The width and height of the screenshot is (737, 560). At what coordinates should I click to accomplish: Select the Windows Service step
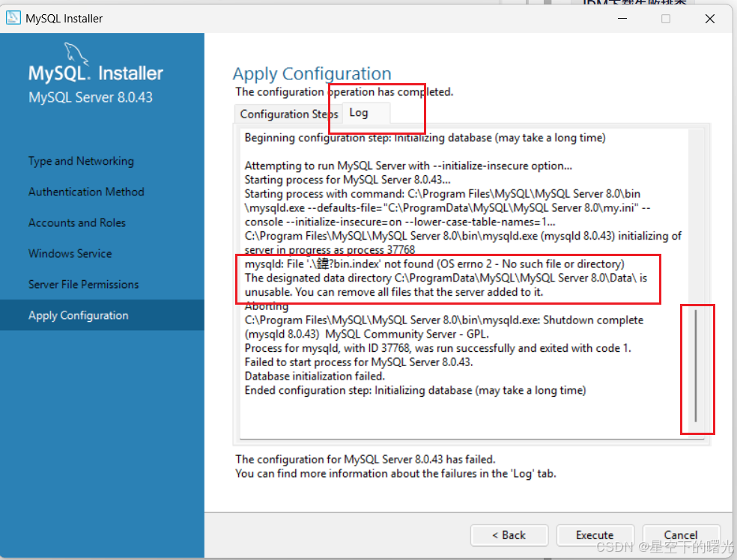pos(70,253)
